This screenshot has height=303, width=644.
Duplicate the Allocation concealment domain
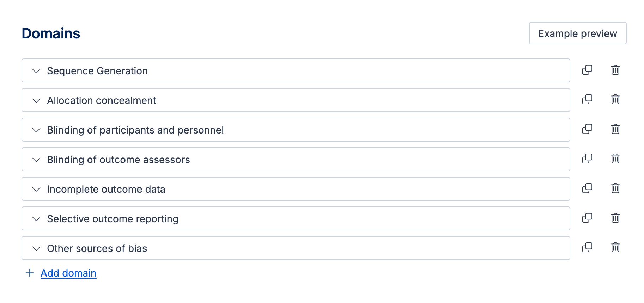[587, 100]
